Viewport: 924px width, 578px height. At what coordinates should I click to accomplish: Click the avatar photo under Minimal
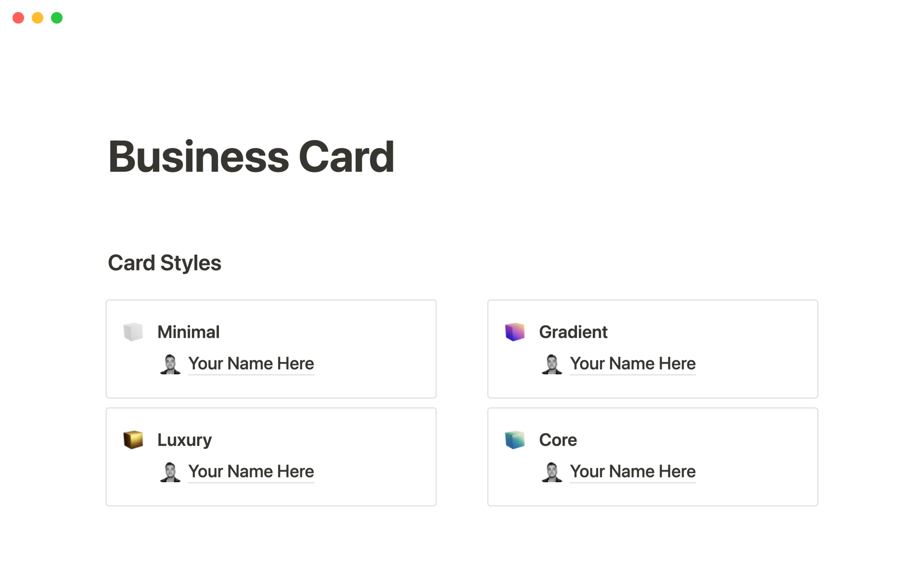(x=170, y=364)
